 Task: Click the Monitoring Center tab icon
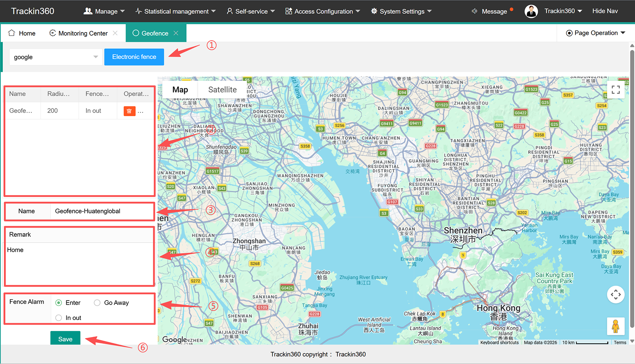click(x=52, y=33)
